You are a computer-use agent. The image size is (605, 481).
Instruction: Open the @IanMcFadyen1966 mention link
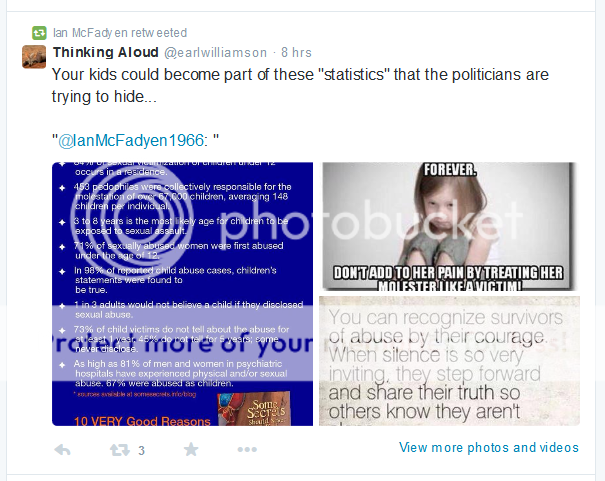pyautogui.click(x=131, y=140)
